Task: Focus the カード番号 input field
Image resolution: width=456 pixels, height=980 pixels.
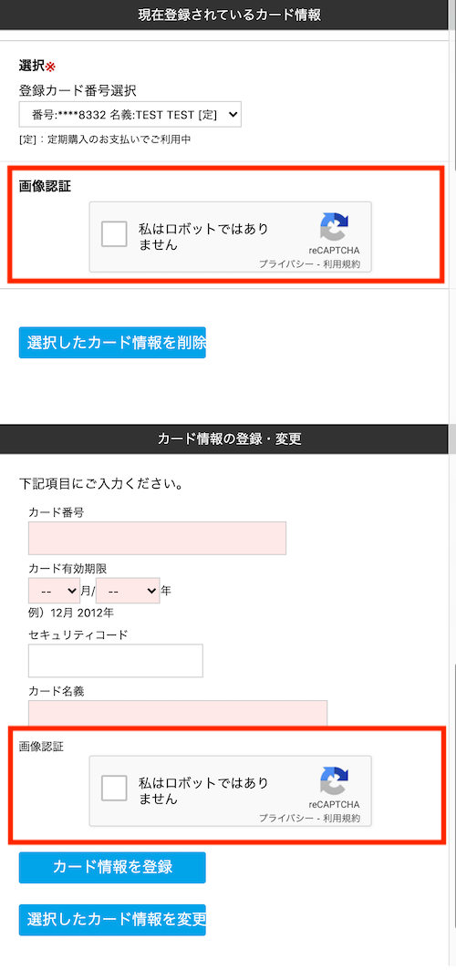Action: (x=157, y=538)
